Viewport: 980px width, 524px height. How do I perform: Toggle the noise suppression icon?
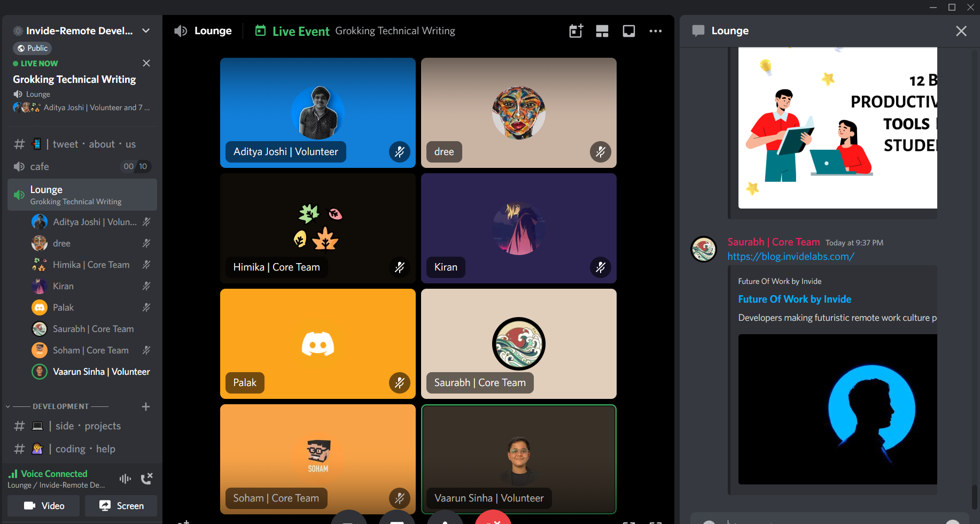tap(125, 479)
